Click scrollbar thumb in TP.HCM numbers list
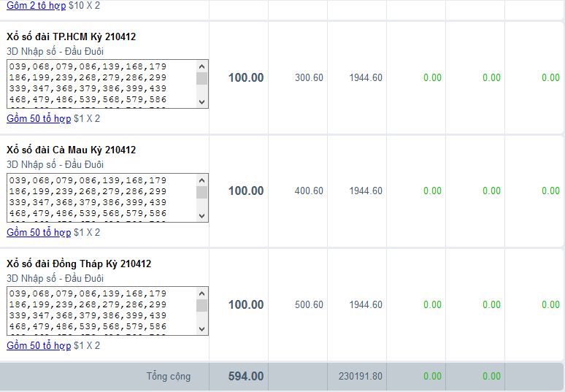 click(201, 79)
